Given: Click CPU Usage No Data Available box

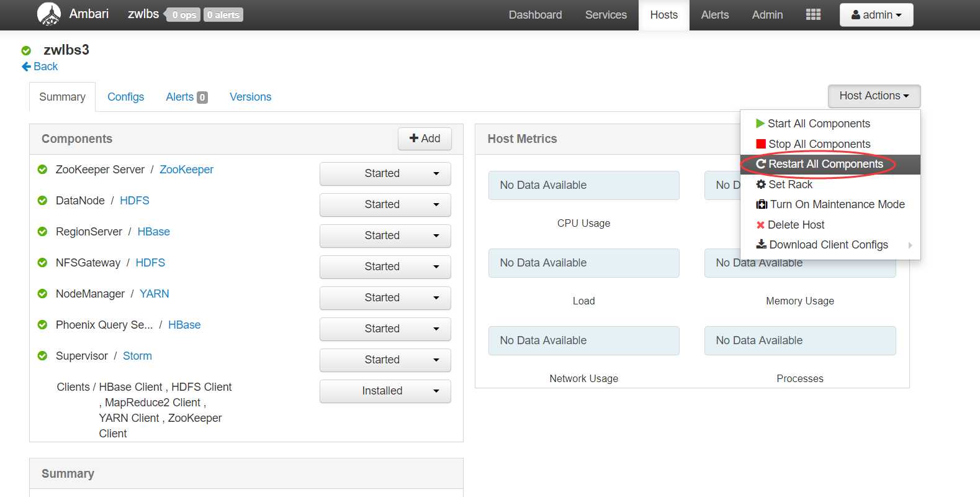Looking at the screenshot, I should click(x=583, y=185).
